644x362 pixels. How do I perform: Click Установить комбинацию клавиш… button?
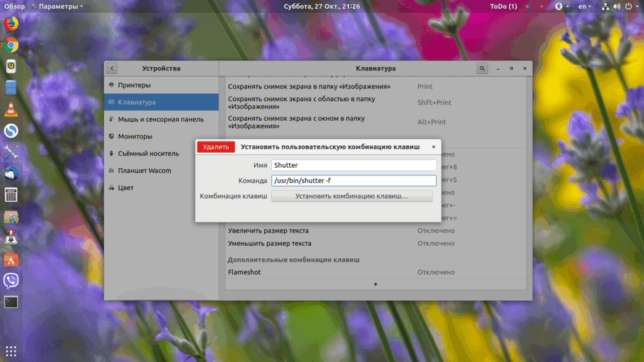tap(352, 196)
